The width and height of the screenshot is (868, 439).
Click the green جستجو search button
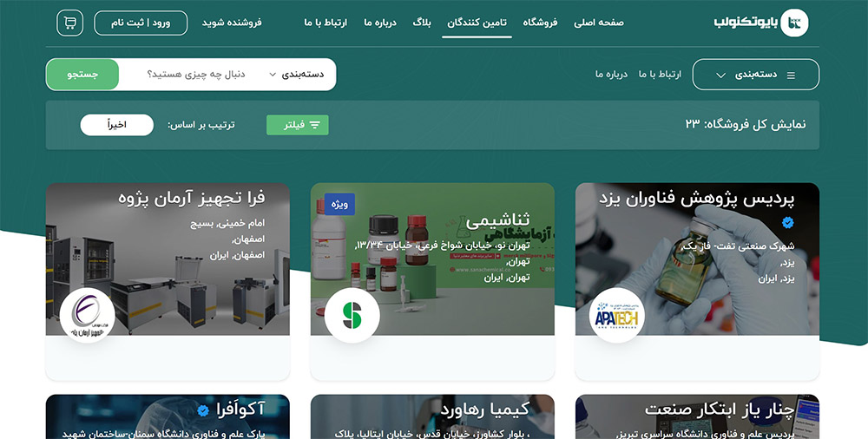pyautogui.click(x=82, y=75)
